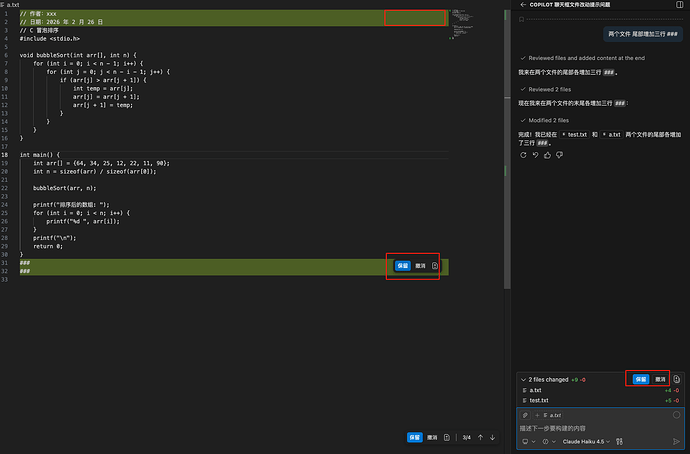Click 撤消 button in inline editor diff widget
Viewport: 690px width, 454px height.
(x=420, y=266)
